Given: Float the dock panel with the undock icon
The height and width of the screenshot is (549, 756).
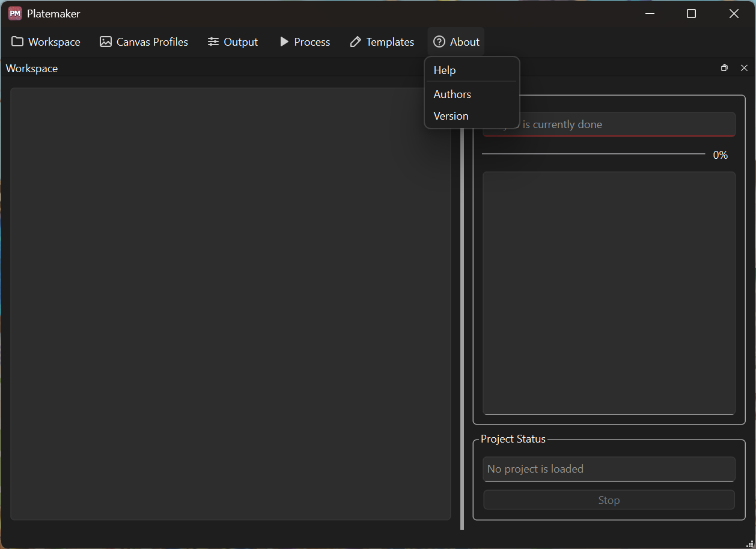Looking at the screenshot, I should (x=724, y=68).
